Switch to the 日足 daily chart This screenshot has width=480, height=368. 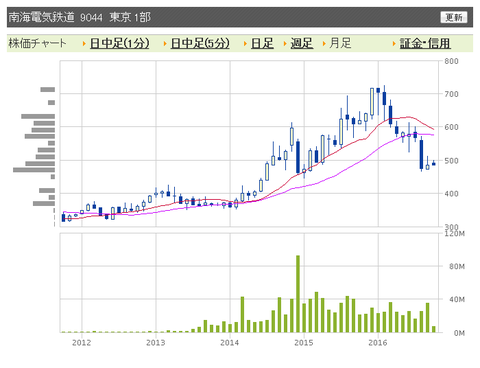[262, 43]
